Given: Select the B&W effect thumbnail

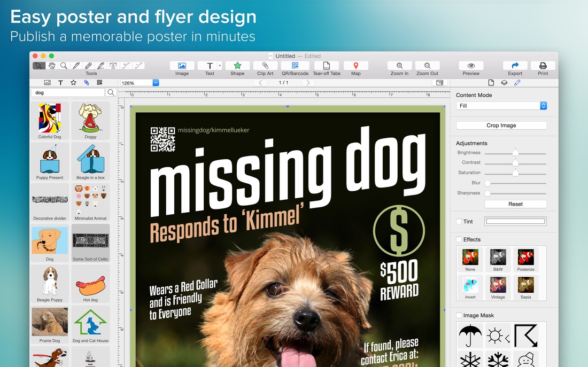Looking at the screenshot, I should [498, 260].
